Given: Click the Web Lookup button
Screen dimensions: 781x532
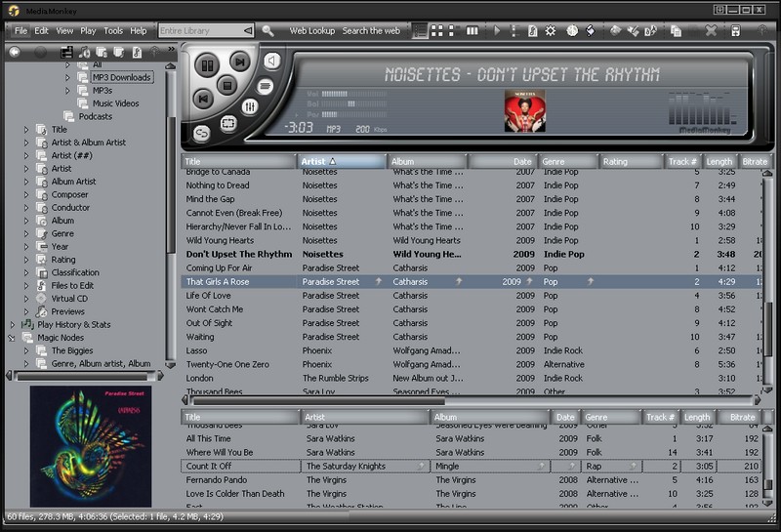Looking at the screenshot, I should point(311,31).
